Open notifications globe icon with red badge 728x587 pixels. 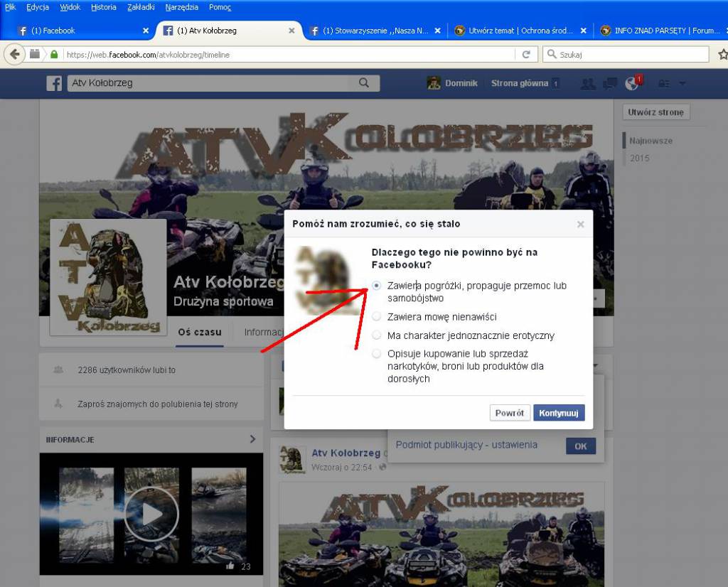click(x=632, y=82)
